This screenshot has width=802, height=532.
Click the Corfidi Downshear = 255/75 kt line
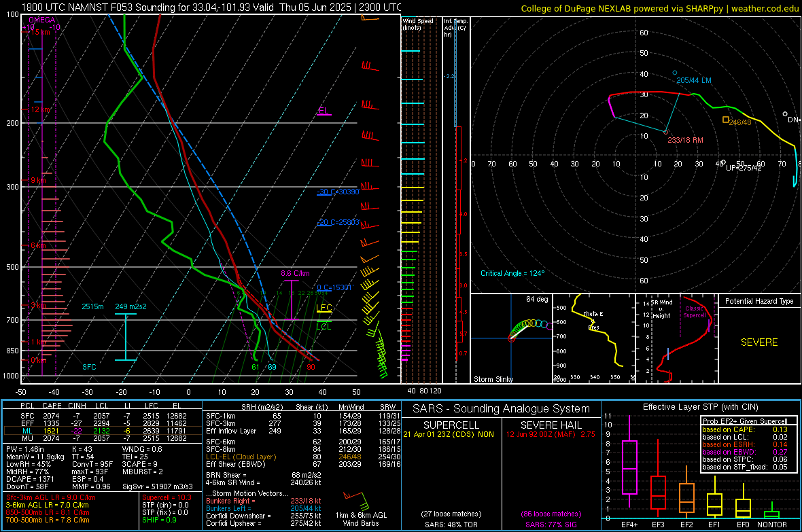pyautogui.click(x=264, y=516)
